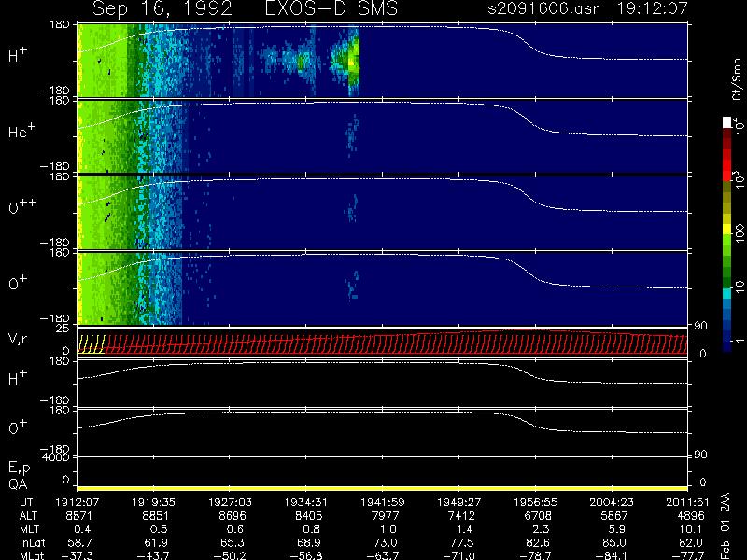Click the 'MLT' axis row label
This screenshot has height=560, width=747.
pyautogui.click(x=29, y=529)
